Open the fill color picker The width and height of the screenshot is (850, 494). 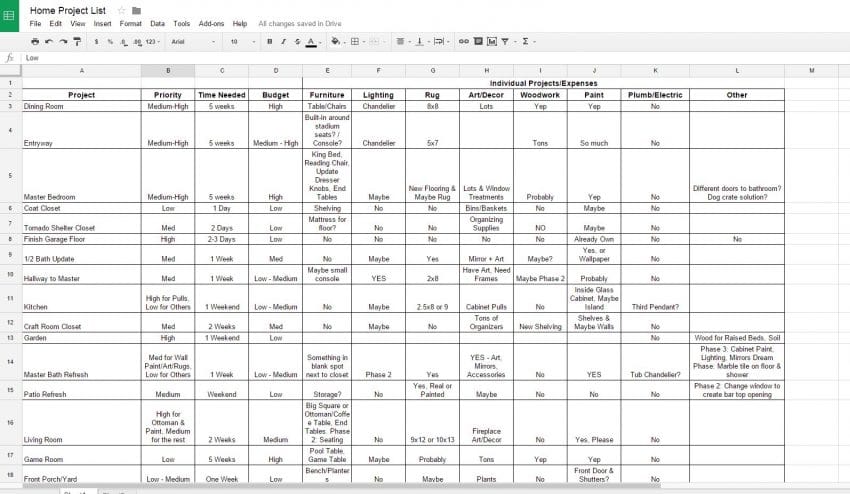point(337,41)
